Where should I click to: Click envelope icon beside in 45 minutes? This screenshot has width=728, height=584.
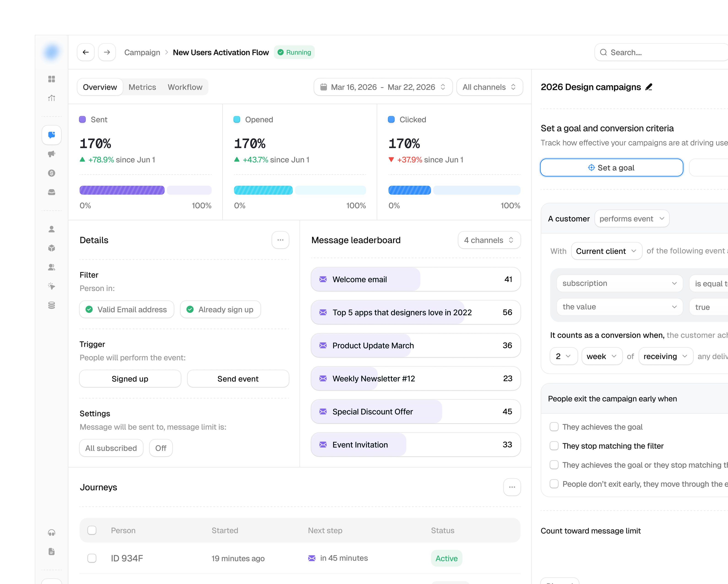[x=312, y=558]
